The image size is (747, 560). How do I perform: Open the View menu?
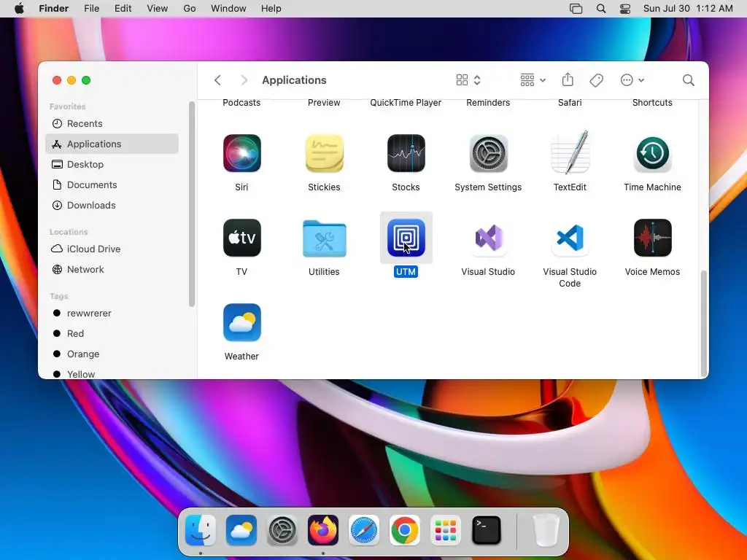(158, 9)
